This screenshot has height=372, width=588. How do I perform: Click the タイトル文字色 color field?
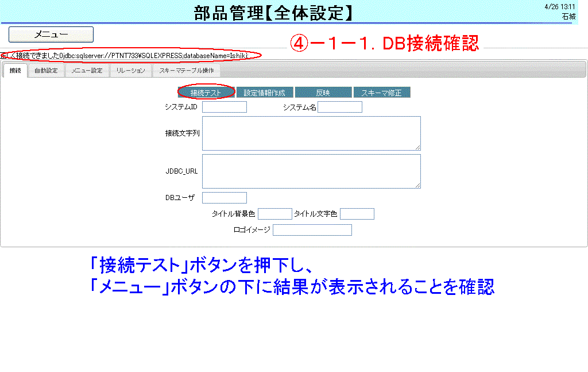click(357, 214)
